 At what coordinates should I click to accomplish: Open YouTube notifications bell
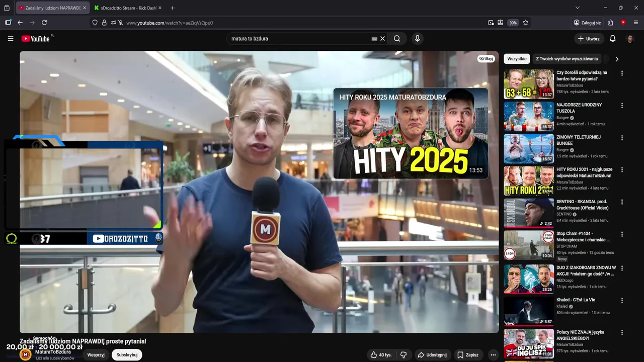[x=612, y=39]
